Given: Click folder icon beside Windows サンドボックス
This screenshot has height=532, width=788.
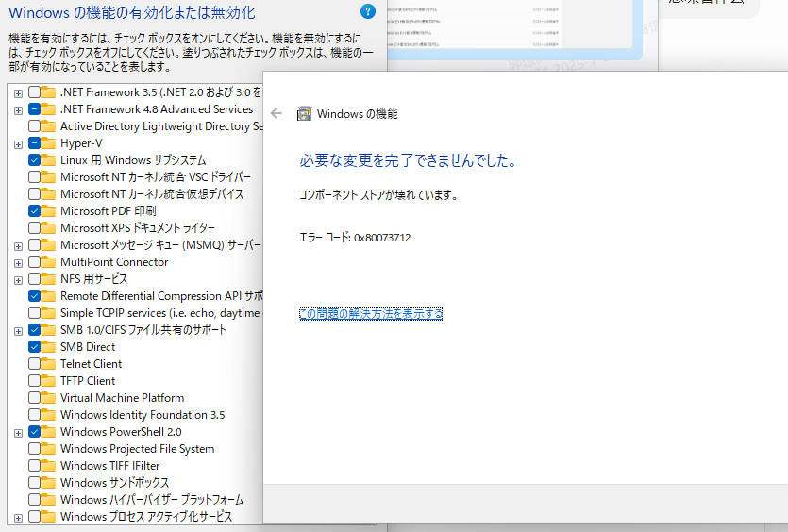Looking at the screenshot, I should pyautogui.click(x=48, y=482).
